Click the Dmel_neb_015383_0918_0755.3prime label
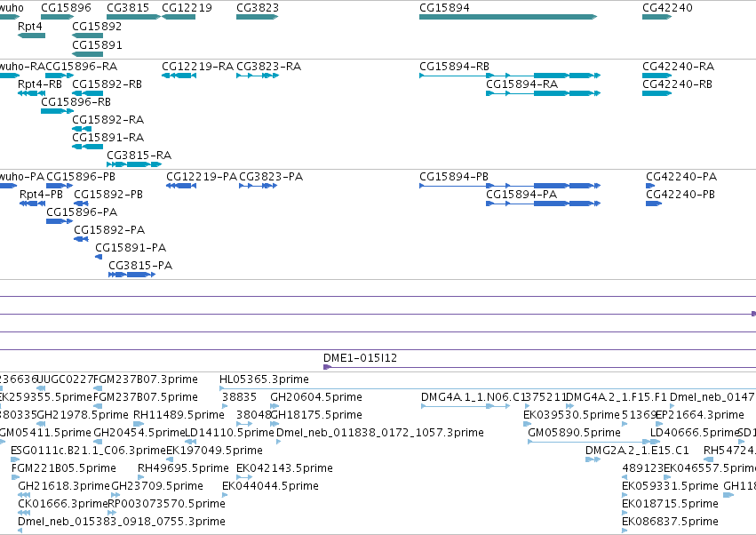This screenshot has height=535, width=756. pyautogui.click(x=122, y=522)
